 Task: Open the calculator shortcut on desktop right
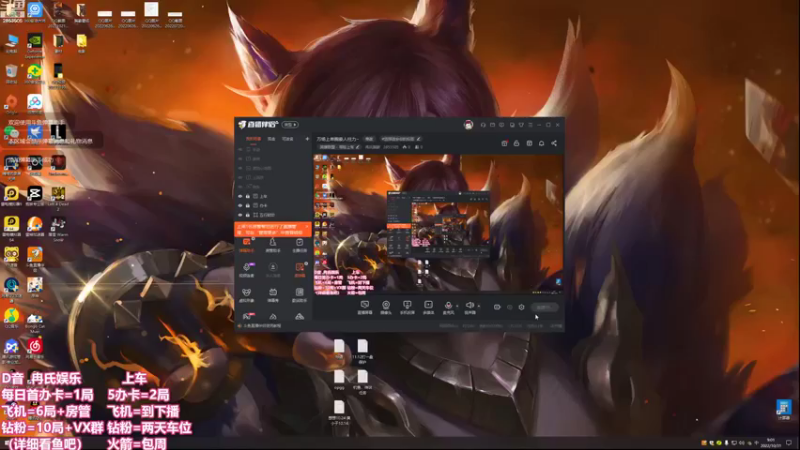[x=784, y=410]
